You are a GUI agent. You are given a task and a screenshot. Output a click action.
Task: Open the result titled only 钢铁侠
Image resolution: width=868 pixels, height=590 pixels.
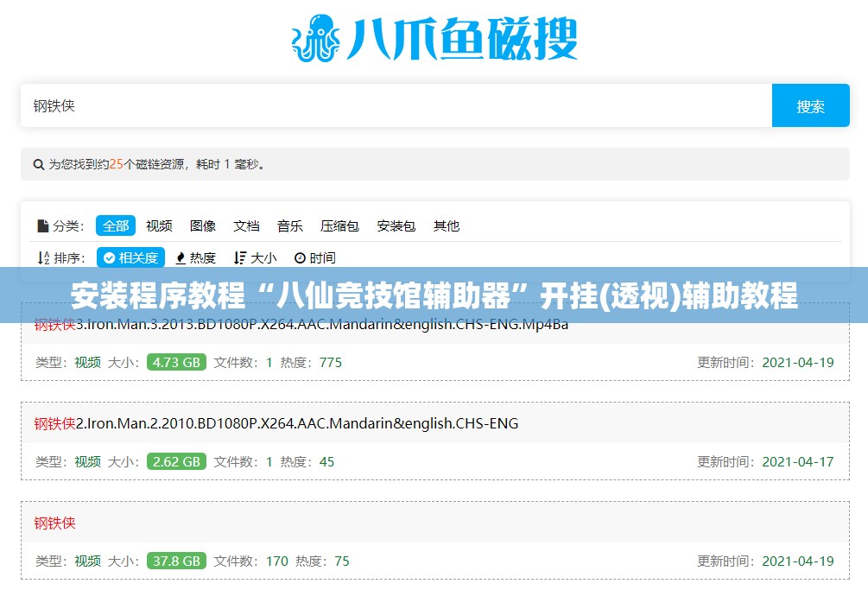pyautogui.click(x=54, y=523)
